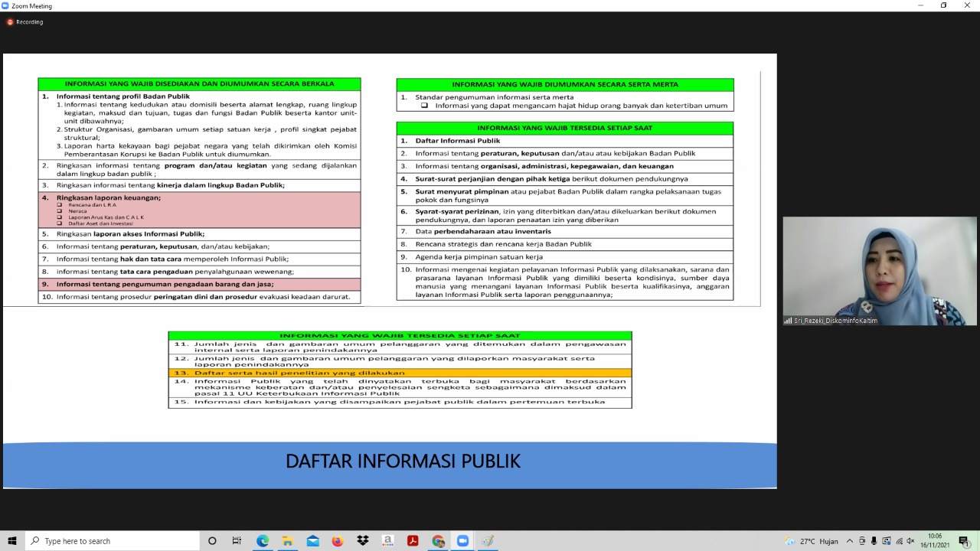980x551 pixels.
Task: Expand the hidden system tray icons chevron
Action: pos(849,541)
